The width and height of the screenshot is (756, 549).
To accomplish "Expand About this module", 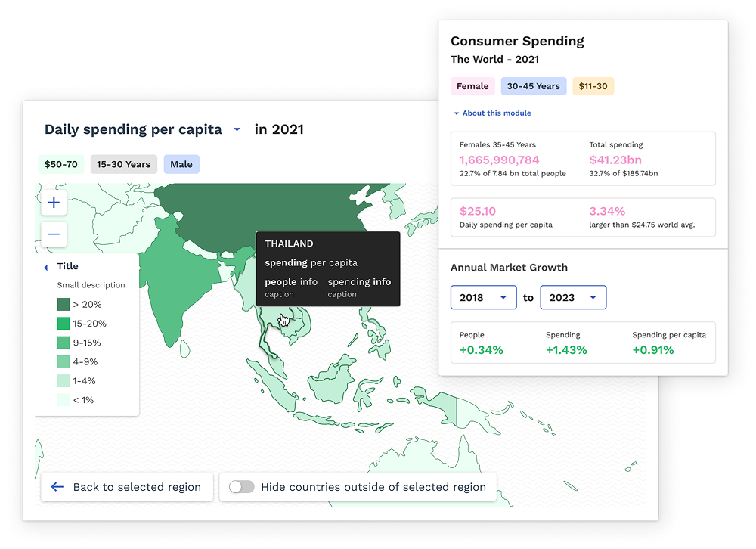I will (492, 113).
